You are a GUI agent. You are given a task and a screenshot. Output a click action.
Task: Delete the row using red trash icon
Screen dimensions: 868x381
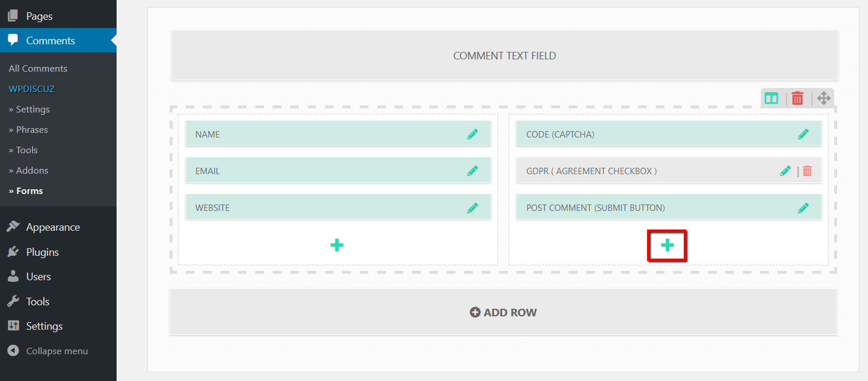(797, 98)
